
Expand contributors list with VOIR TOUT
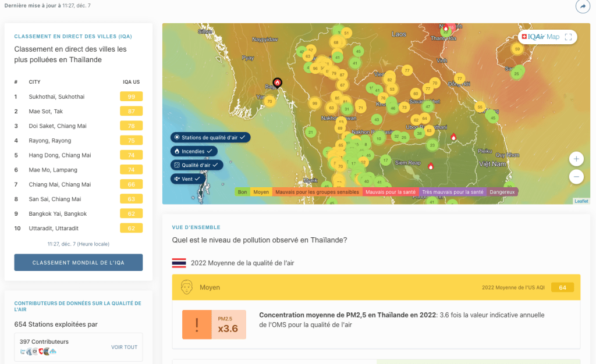click(124, 347)
